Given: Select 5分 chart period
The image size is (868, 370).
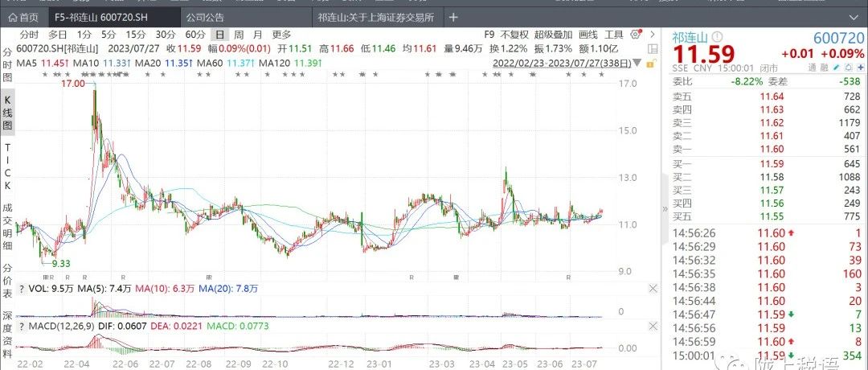Looking at the screenshot, I should [108, 35].
